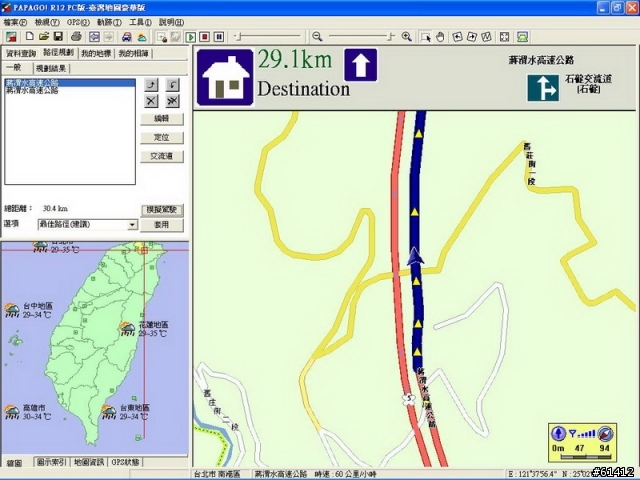Open the 檔案(F) menu

15,22
